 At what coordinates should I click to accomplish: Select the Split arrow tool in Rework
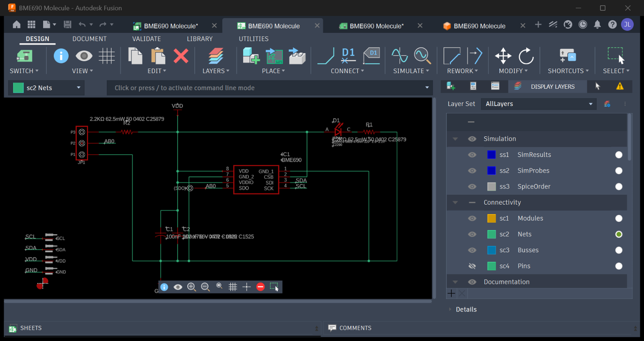pyautogui.click(x=475, y=56)
